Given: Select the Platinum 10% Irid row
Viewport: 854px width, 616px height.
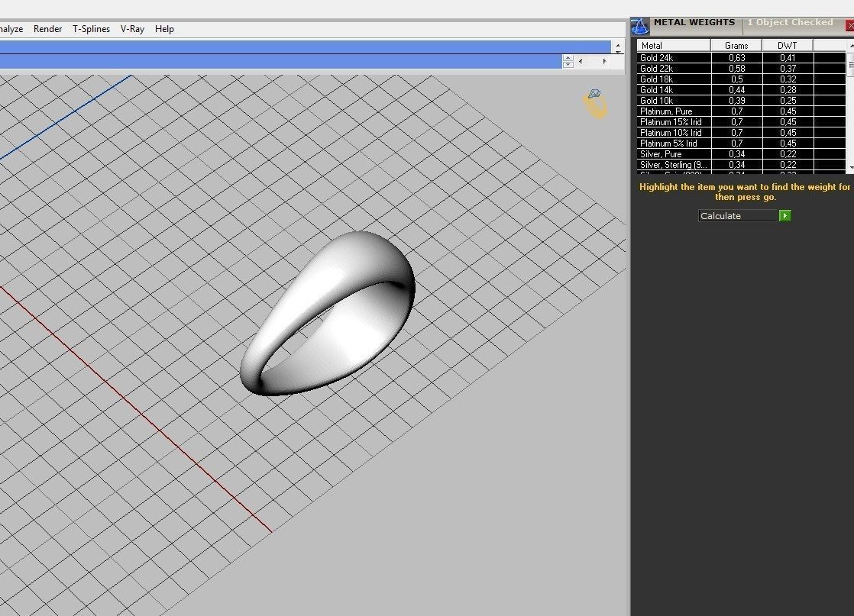Looking at the screenshot, I should (742, 133).
